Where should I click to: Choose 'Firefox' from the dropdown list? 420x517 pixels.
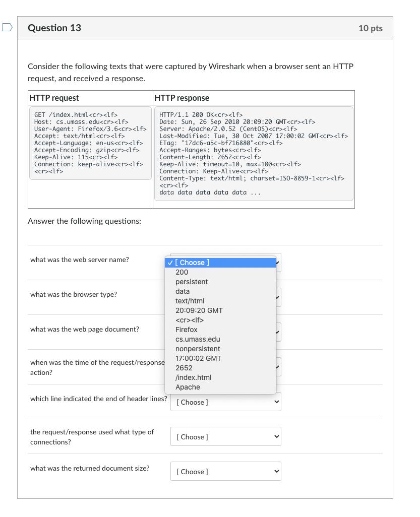click(x=220, y=330)
